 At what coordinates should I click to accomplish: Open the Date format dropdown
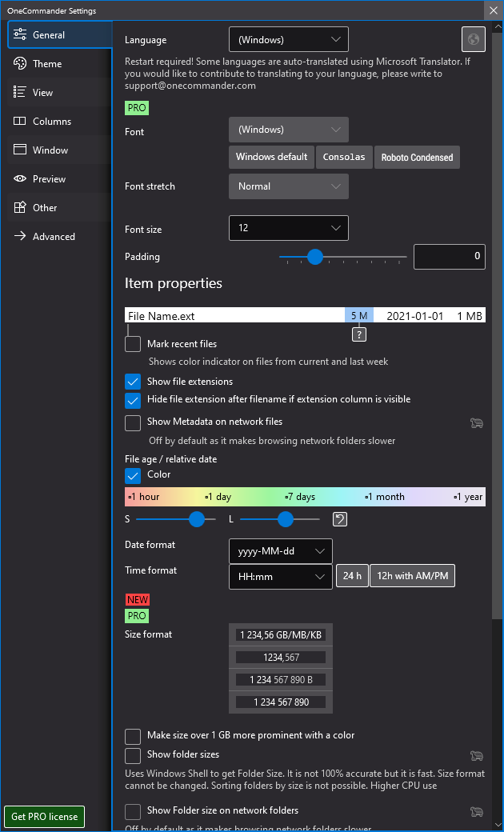pyautogui.click(x=280, y=551)
